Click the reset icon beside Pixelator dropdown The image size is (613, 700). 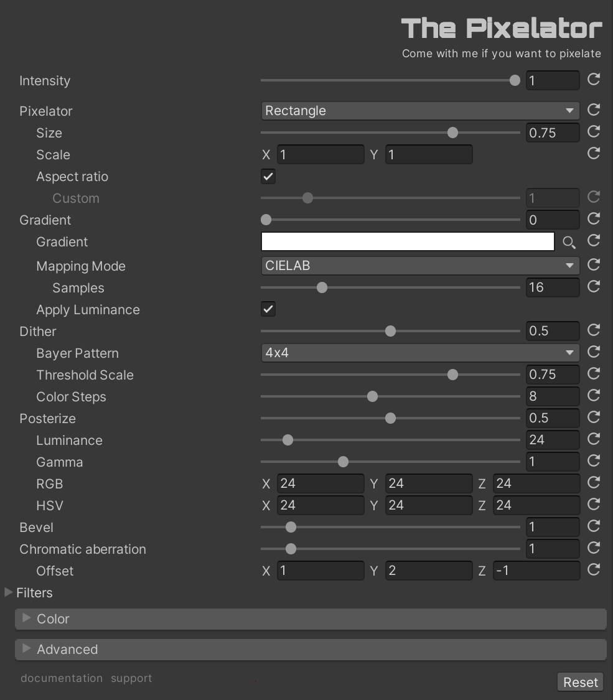tap(593, 110)
